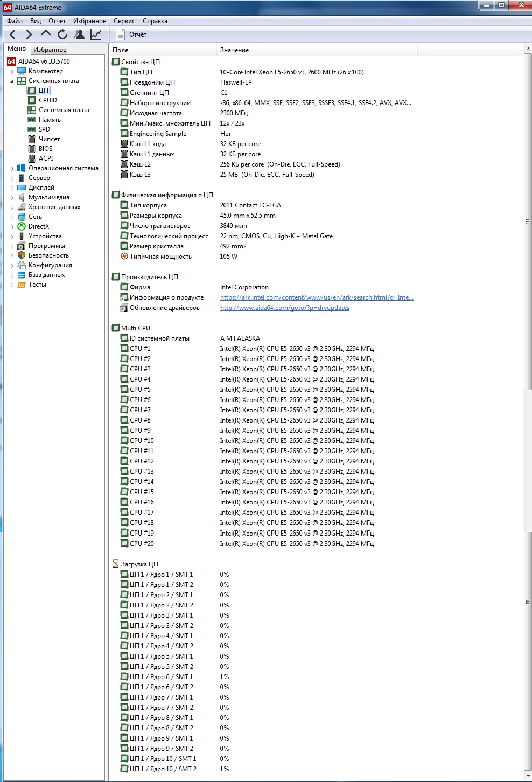Click the Хранение данных icon
This screenshot has height=782, width=532.
22,207
